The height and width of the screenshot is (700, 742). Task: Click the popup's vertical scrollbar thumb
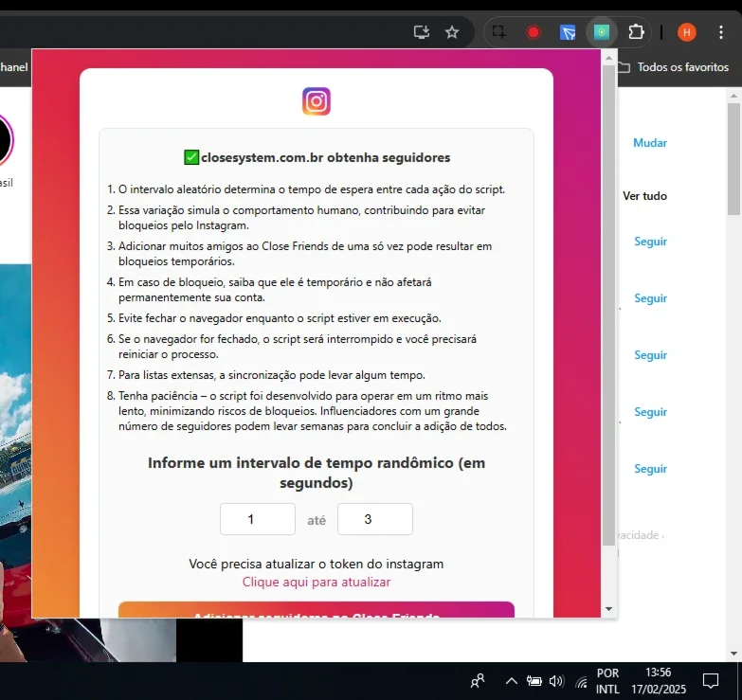click(x=608, y=305)
